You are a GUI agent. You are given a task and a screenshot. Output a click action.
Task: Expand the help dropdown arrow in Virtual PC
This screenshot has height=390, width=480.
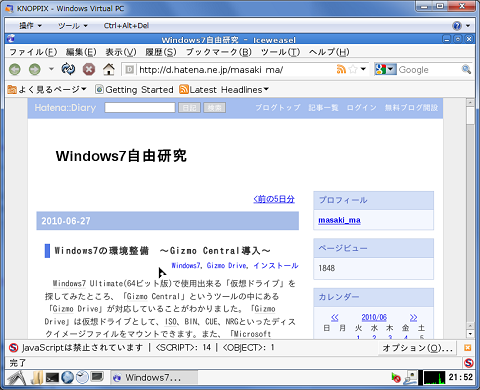[468, 26]
